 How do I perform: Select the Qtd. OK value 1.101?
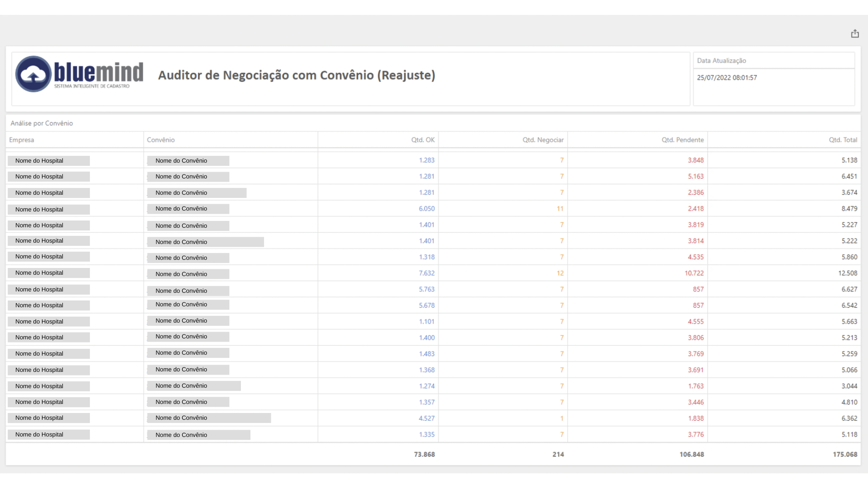point(426,322)
